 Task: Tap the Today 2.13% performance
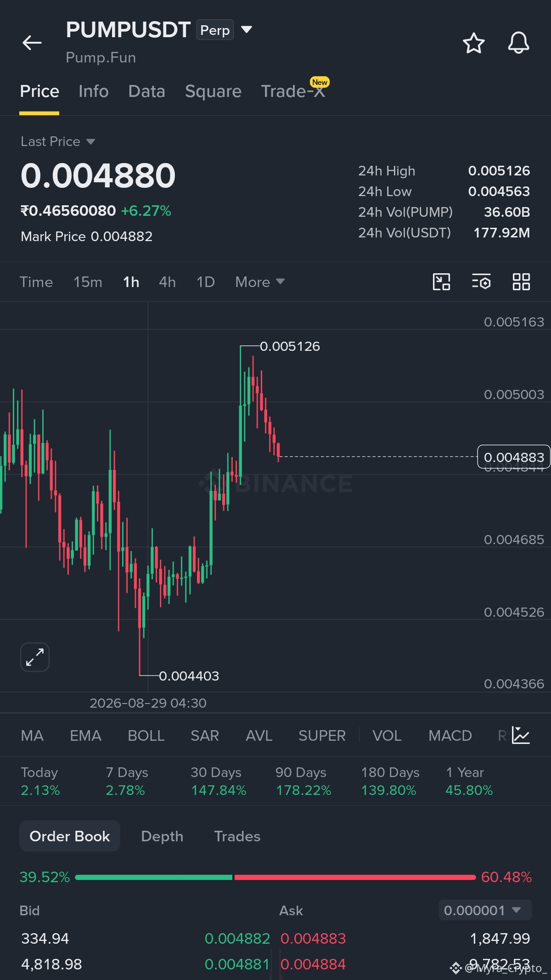[x=40, y=781]
